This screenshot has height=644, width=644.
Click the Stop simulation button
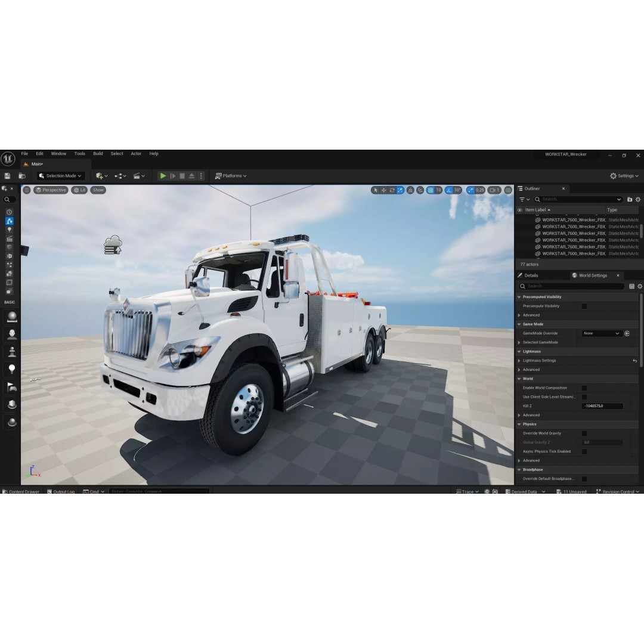click(x=182, y=176)
